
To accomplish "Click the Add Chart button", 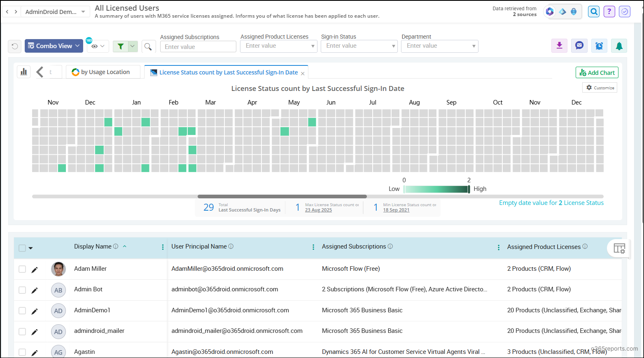I will point(597,72).
